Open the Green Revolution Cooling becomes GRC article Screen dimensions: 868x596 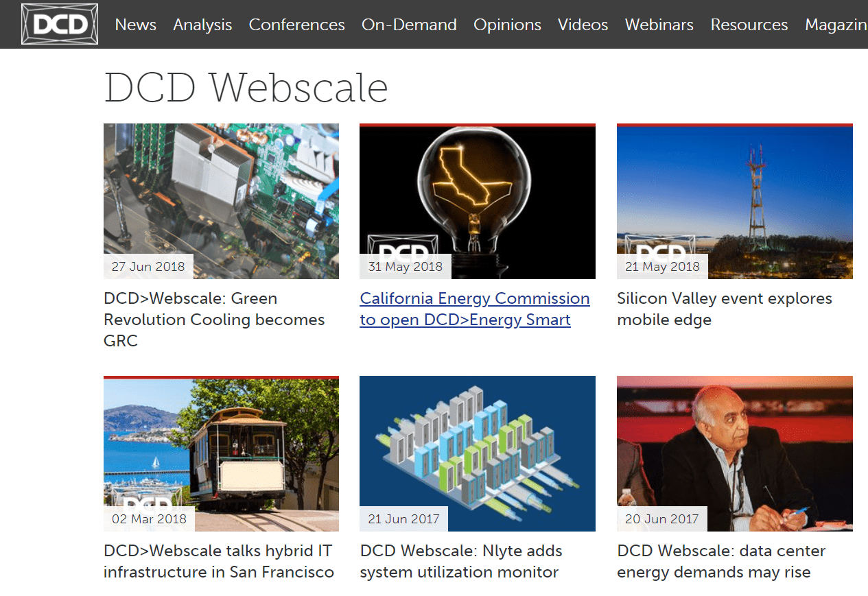[214, 320]
